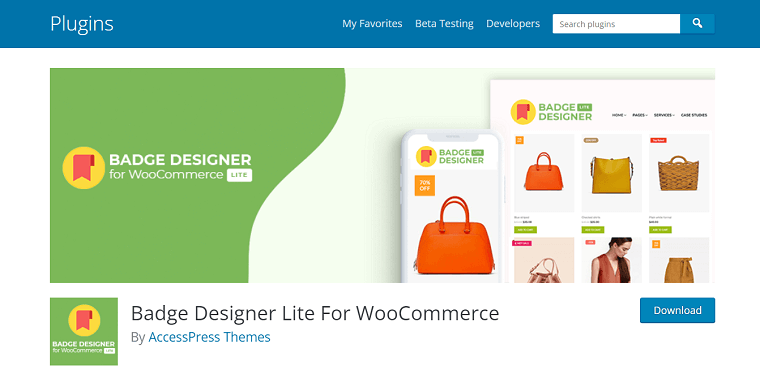The width and height of the screenshot is (760, 387).
Task: Click the Badge Designer banner image
Action: point(382,175)
